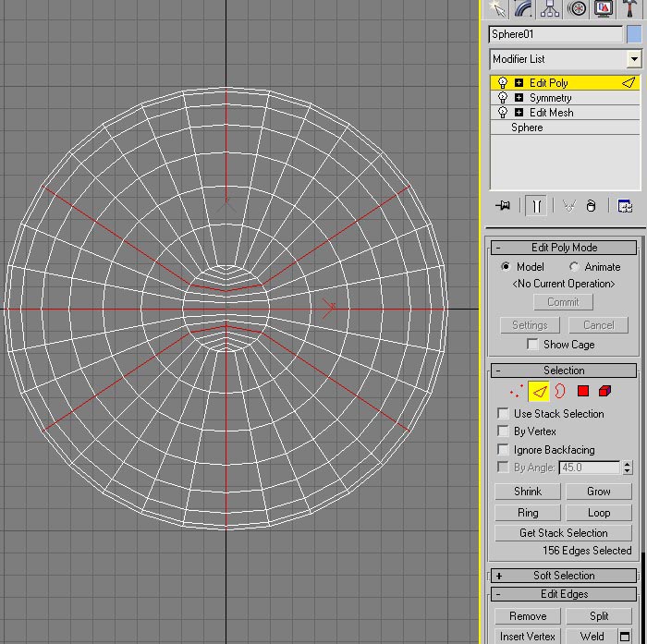Screen dimensions: 647x644
Task: Select Border sub-object level icon
Action: [560, 391]
